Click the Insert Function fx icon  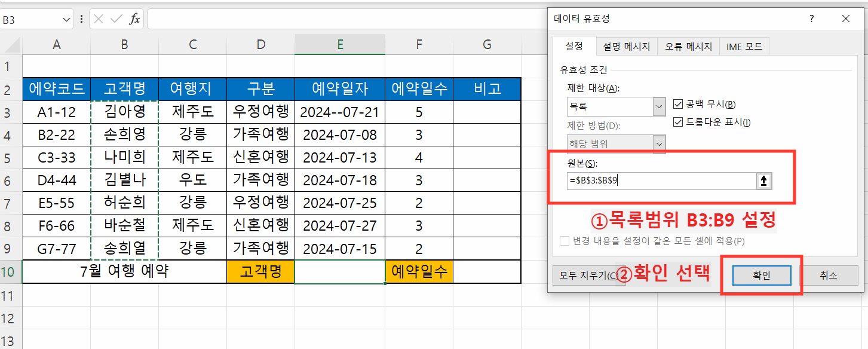[136, 19]
